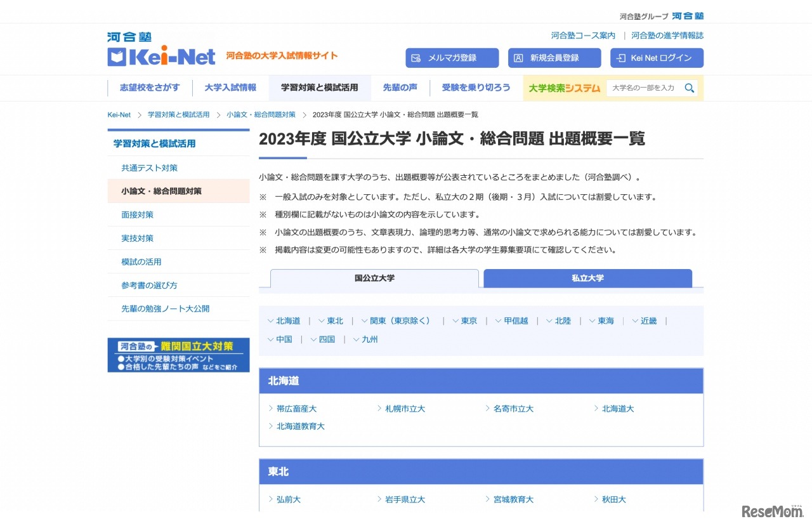812x526 pixels.
Task: Open the 札幌市立大 link
Action: tap(405, 409)
